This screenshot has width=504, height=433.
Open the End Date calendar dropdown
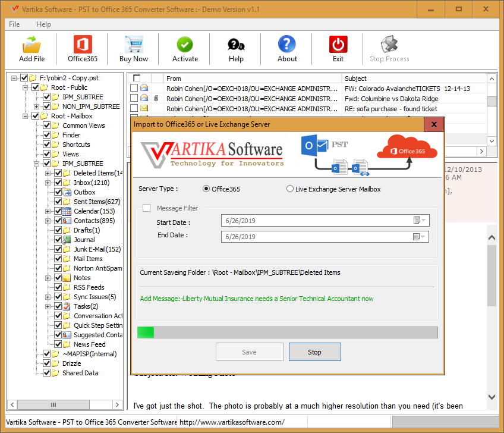(419, 237)
